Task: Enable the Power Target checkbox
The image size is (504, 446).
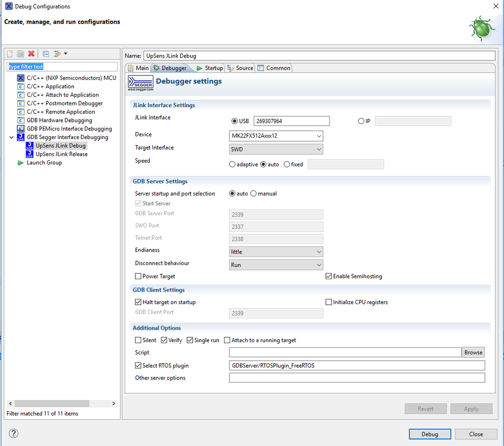Action: click(138, 276)
